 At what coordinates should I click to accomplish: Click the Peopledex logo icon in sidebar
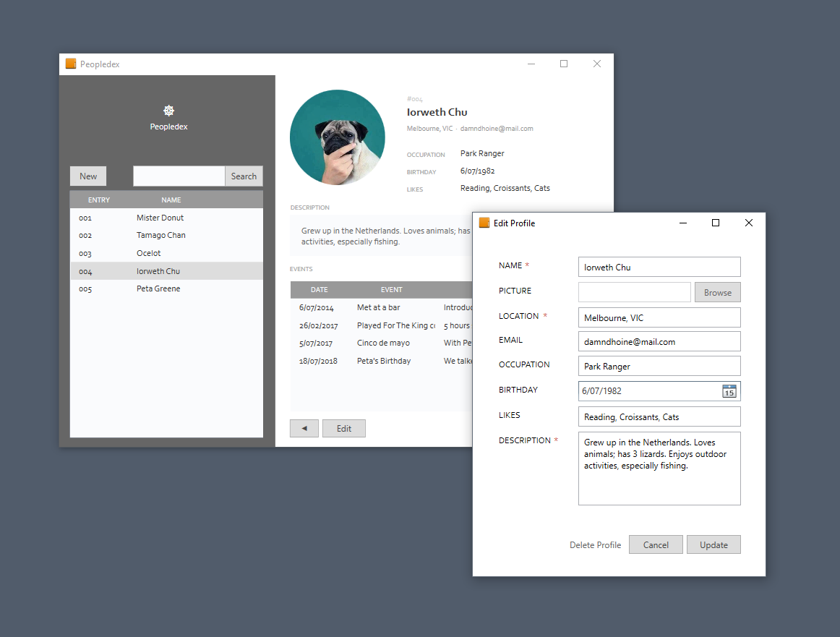[x=168, y=111]
